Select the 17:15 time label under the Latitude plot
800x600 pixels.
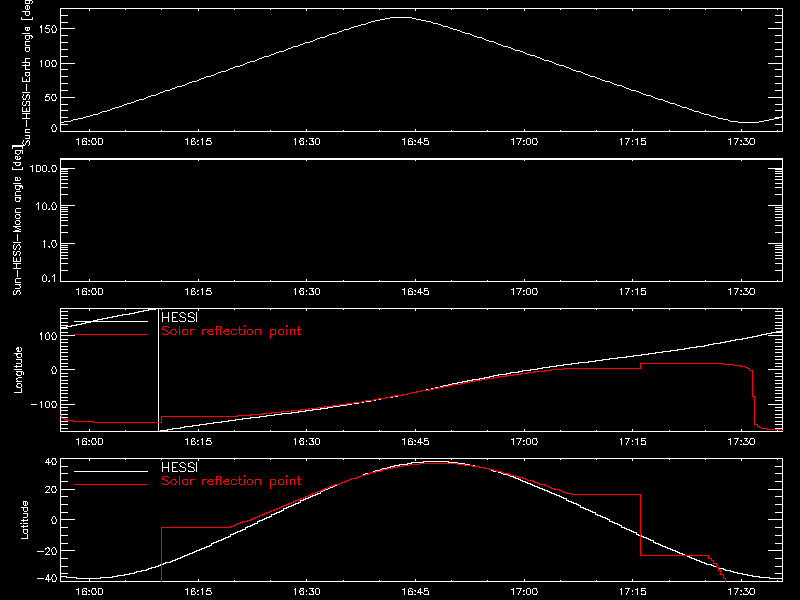click(633, 592)
